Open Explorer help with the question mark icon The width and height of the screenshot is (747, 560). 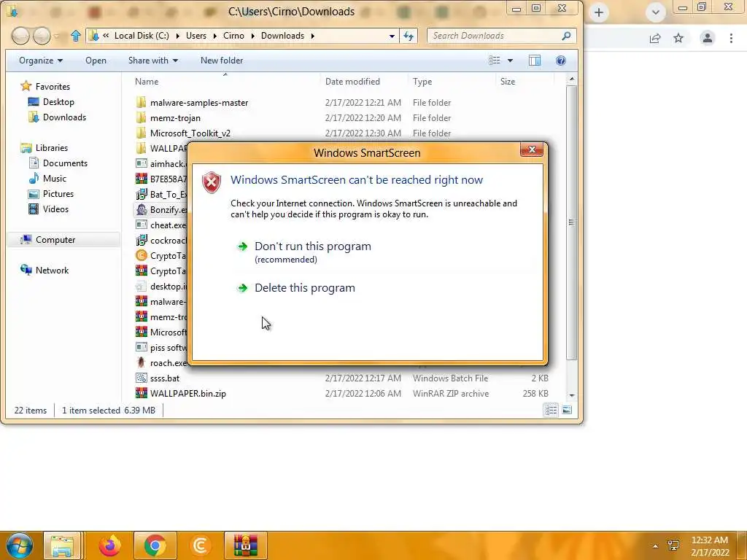click(561, 61)
